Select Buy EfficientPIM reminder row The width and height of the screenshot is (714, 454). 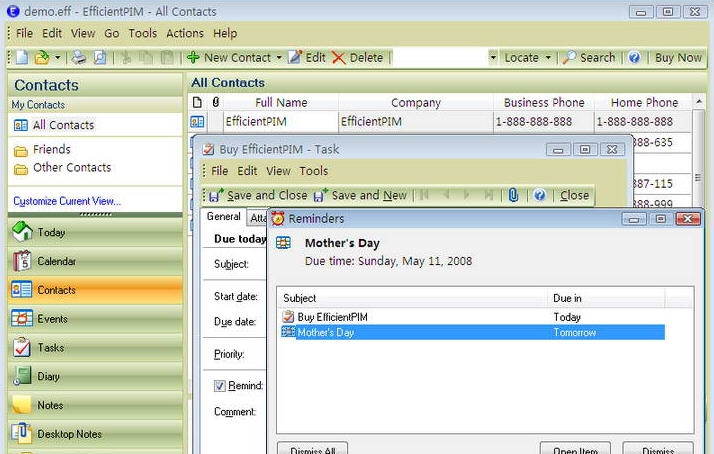point(473,317)
